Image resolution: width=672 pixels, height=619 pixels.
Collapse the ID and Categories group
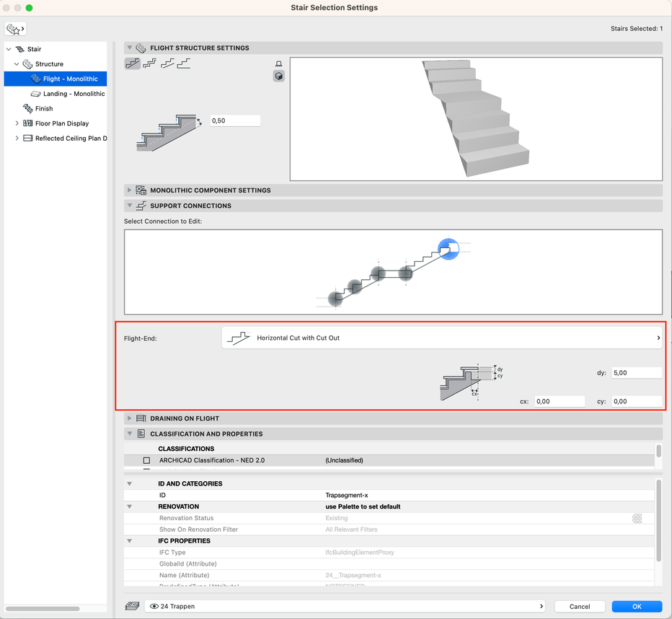130,484
